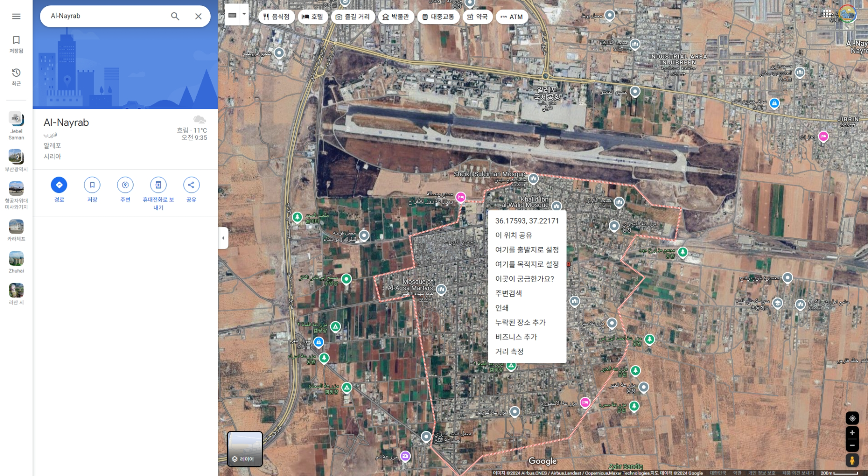Filter map by 약국 pharmacies

click(x=478, y=17)
